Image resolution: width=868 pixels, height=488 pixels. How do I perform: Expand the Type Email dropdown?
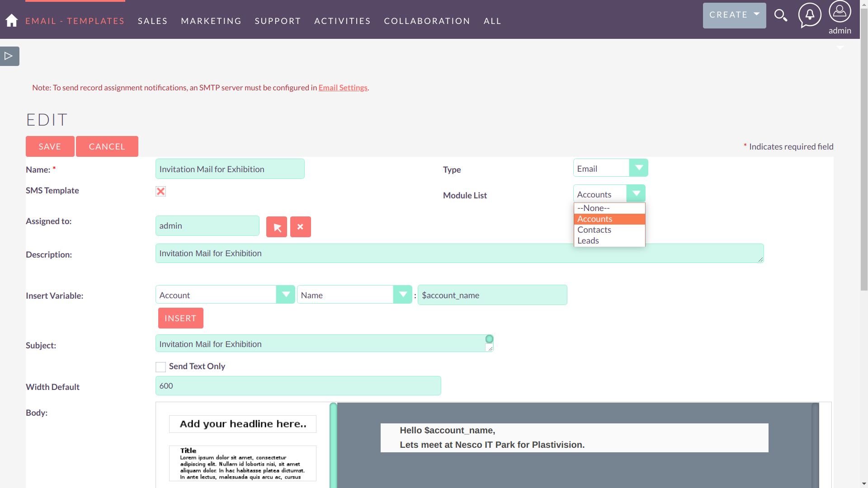[x=638, y=168]
